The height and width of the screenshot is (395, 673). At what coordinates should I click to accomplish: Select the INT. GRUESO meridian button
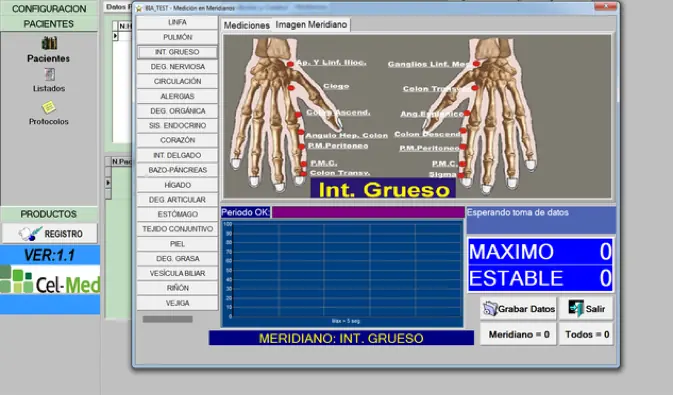(177, 52)
